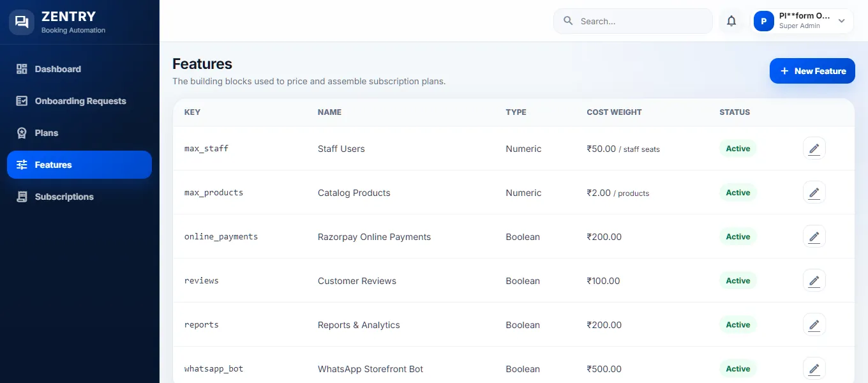
Task: Select the Features menu item
Action: (x=79, y=165)
